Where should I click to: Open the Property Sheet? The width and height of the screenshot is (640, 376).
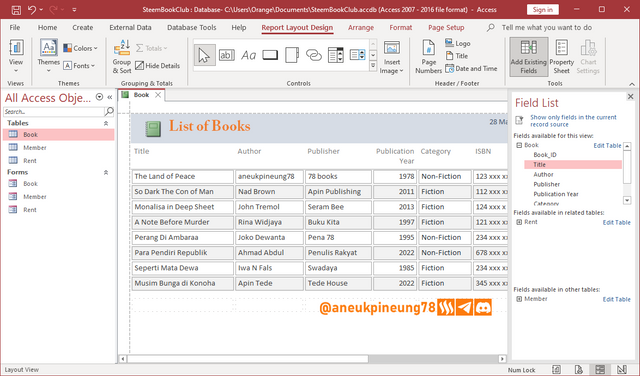coord(561,56)
